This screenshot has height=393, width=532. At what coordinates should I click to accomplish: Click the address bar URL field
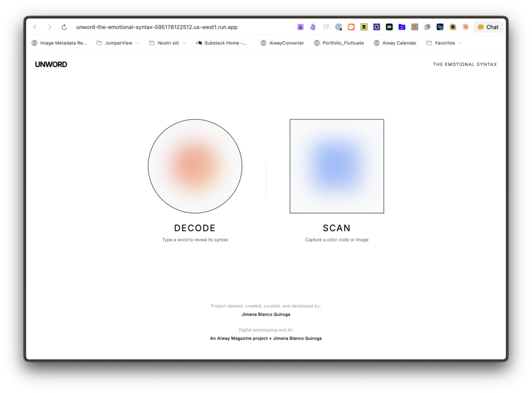[x=156, y=27]
